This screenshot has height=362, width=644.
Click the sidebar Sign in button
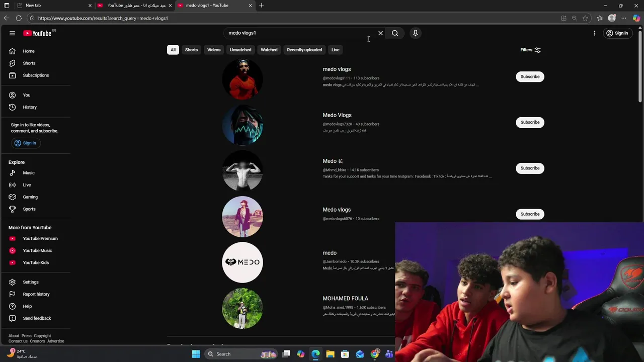(x=25, y=143)
